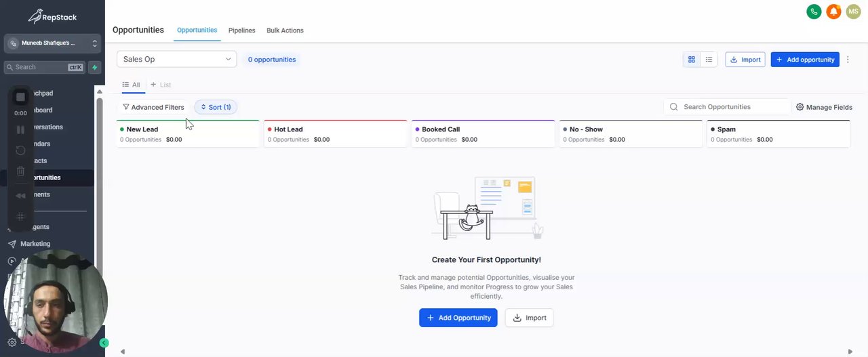Image resolution: width=868 pixels, height=357 pixels.
Task: Click the recorder delete trash icon
Action: pyautogui.click(x=20, y=171)
